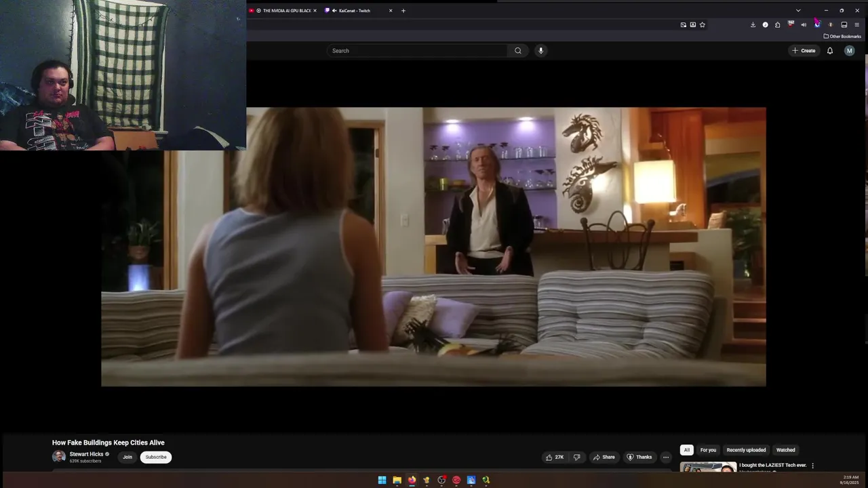Open the Windows Start menu
Image resolution: width=868 pixels, height=488 pixels.
click(x=382, y=480)
